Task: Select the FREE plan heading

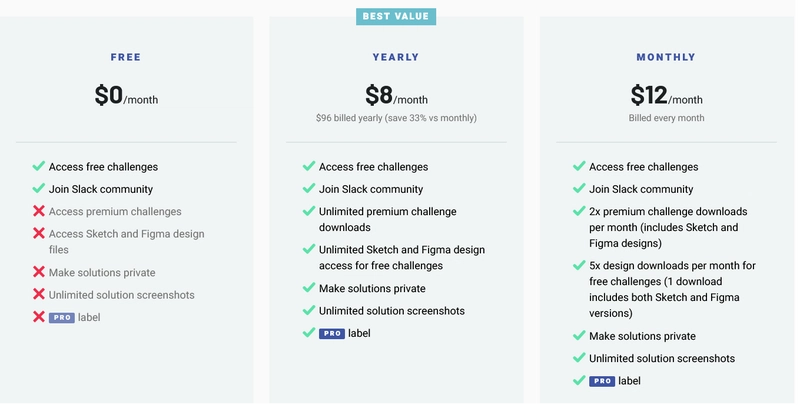Action: click(x=126, y=57)
